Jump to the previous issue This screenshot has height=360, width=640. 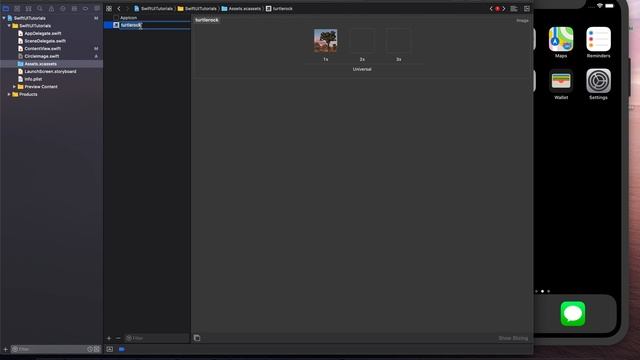491,9
